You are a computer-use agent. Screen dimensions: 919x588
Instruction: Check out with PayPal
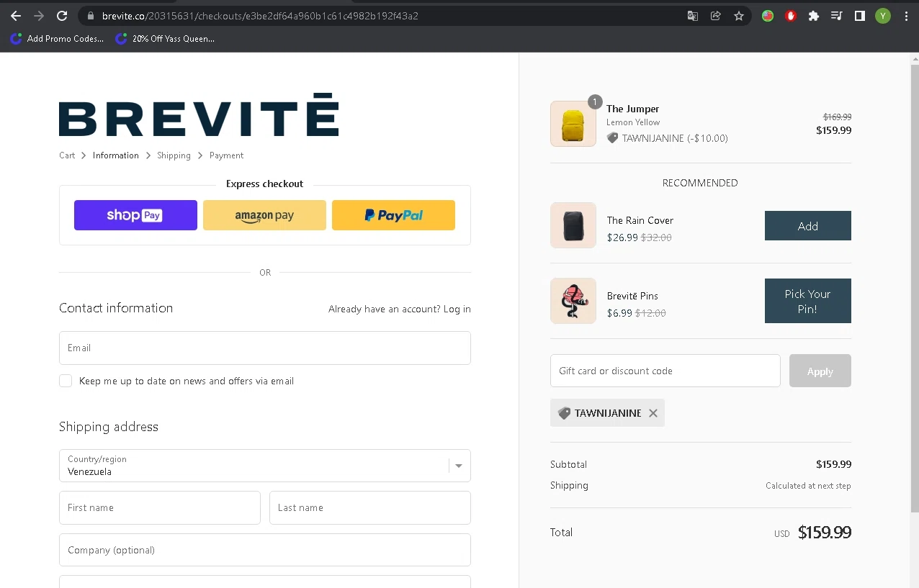click(393, 215)
